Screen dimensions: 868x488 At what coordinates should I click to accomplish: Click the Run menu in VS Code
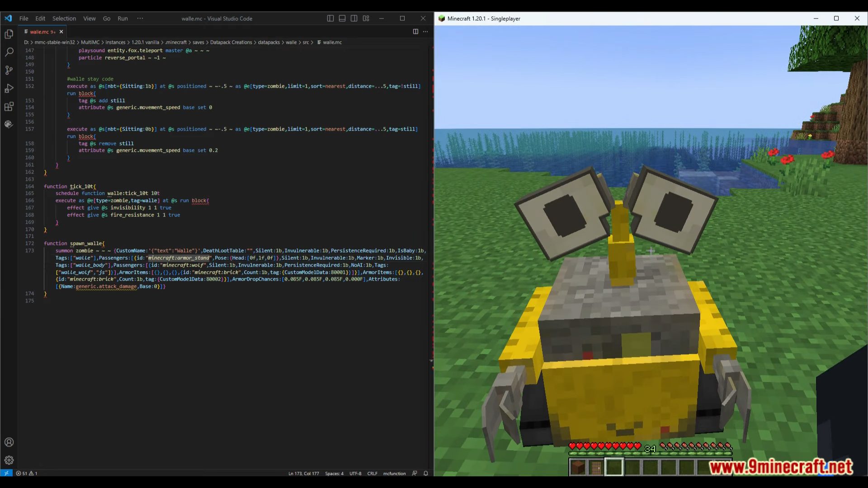click(122, 18)
